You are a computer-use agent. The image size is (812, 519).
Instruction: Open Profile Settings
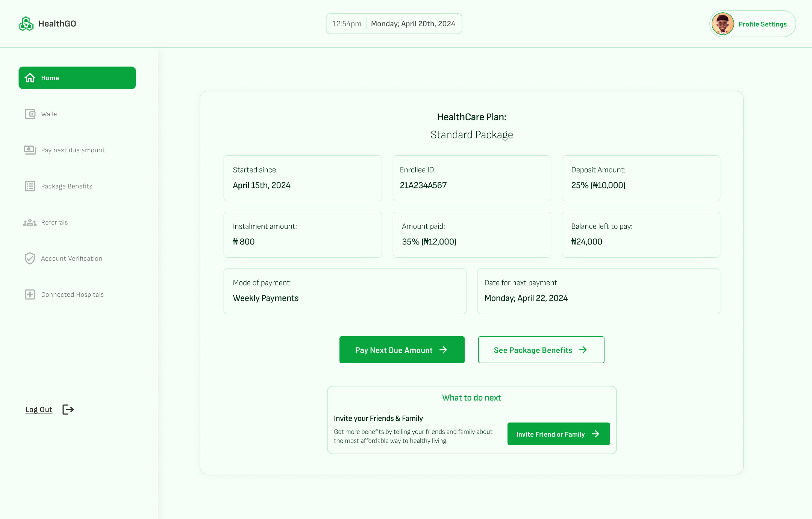click(x=762, y=24)
